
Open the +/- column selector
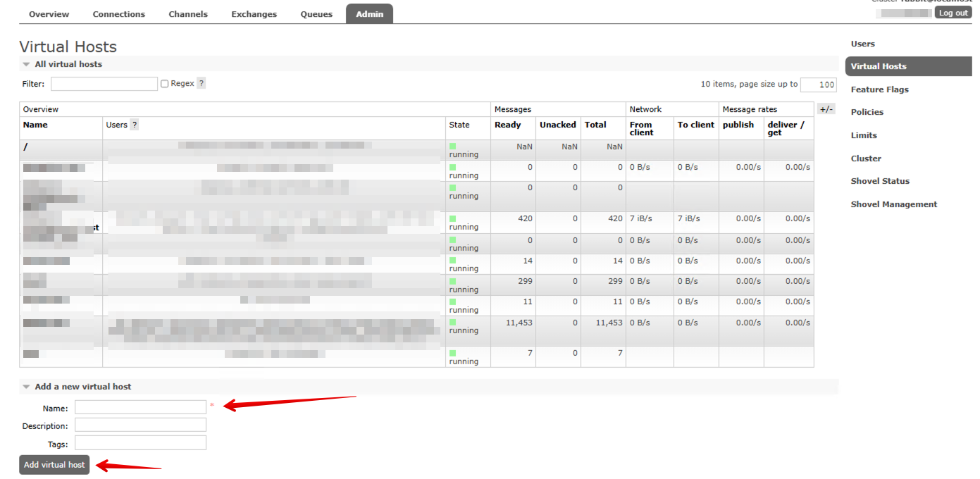click(x=826, y=109)
